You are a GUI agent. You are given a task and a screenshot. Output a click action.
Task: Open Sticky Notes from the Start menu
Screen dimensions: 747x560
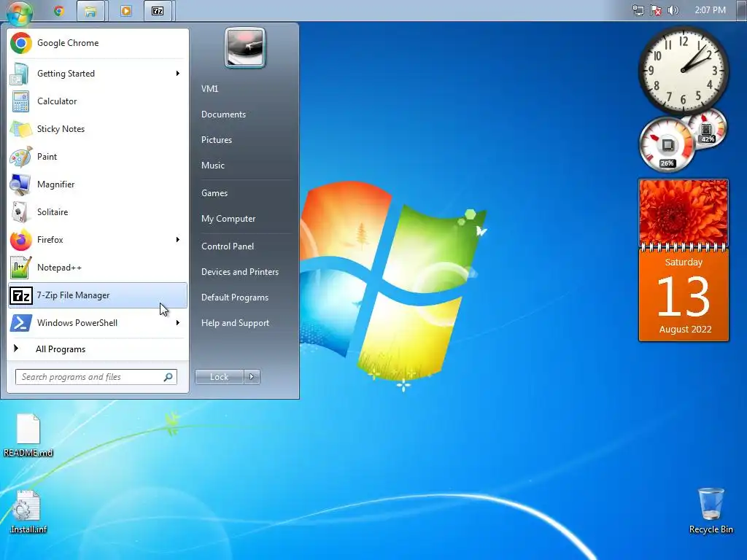pos(98,128)
